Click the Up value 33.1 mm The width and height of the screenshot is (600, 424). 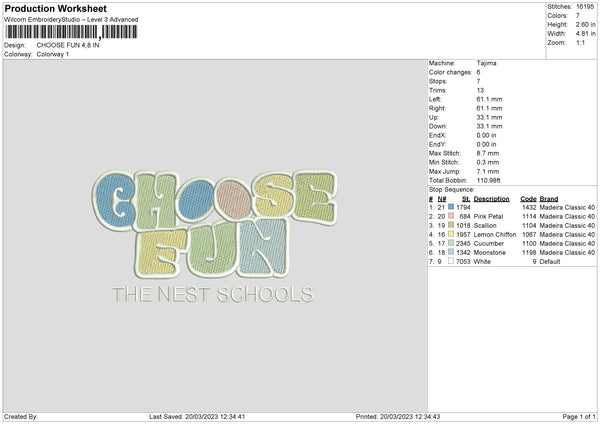(x=489, y=117)
